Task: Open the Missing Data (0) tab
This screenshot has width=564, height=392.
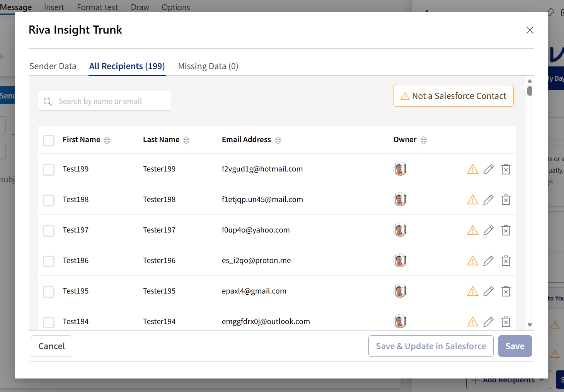Action: [208, 66]
